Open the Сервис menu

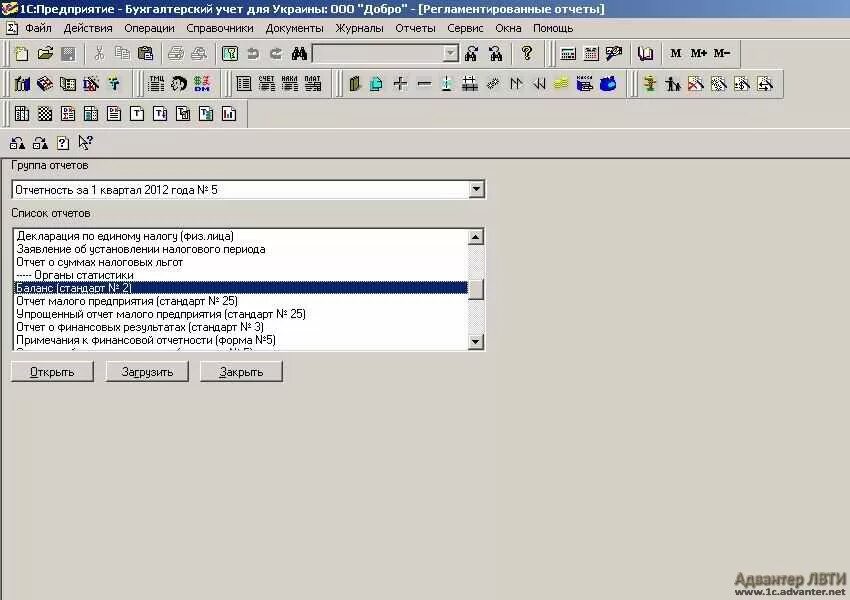pos(465,28)
